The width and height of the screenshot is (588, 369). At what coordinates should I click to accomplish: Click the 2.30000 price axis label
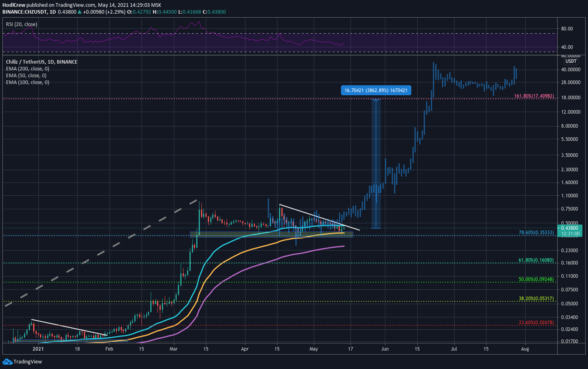570,170
